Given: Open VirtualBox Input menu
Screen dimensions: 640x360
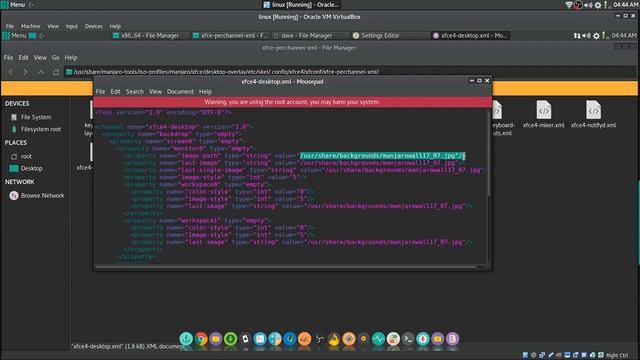Looking at the screenshot, I should [x=72, y=26].
